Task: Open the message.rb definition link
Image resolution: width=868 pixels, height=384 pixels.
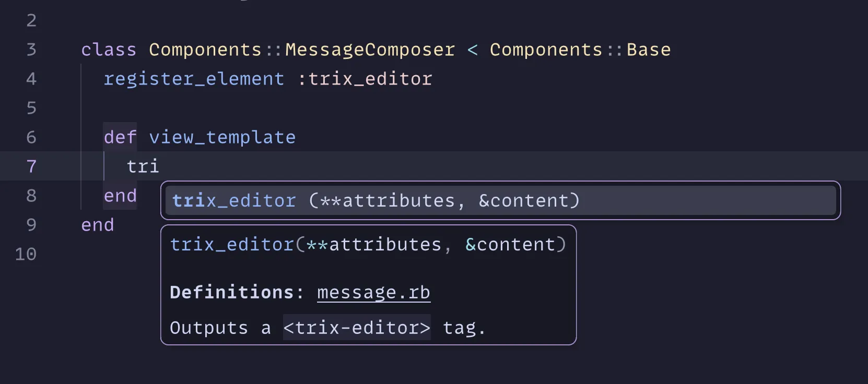Action: click(x=373, y=292)
